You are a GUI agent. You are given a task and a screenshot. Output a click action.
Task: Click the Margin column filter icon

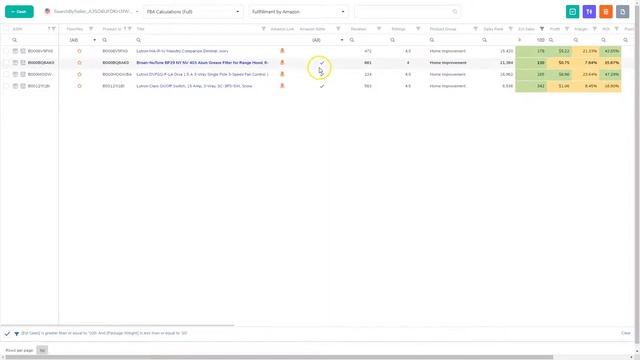[594, 29]
